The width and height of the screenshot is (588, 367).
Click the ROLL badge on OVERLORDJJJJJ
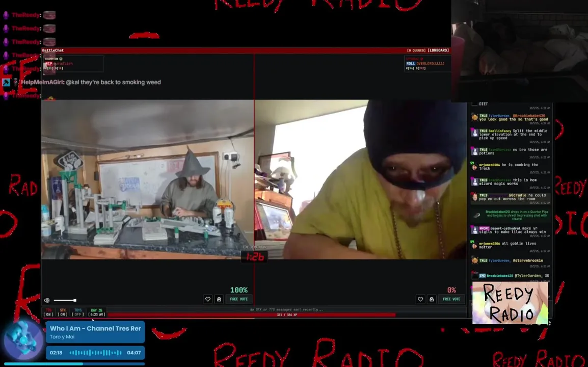pos(411,63)
